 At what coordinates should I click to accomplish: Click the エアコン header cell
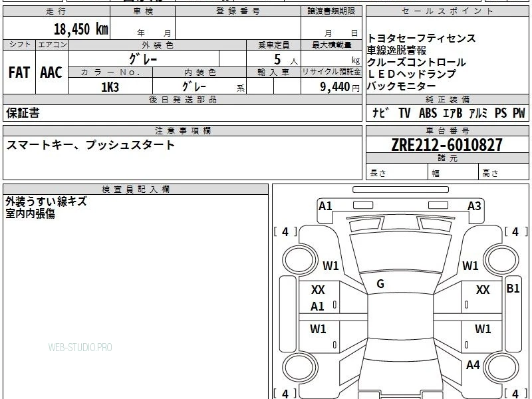pos(52,45)
